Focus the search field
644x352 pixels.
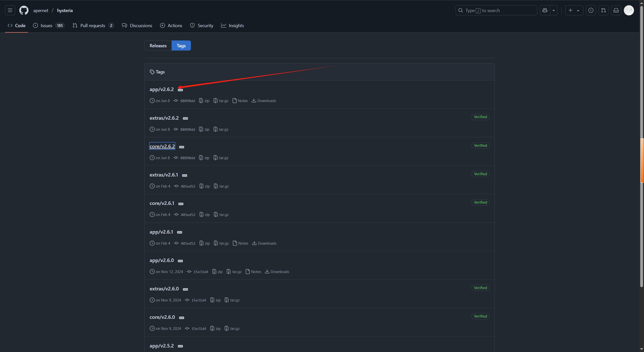click(x=496, y=10)
